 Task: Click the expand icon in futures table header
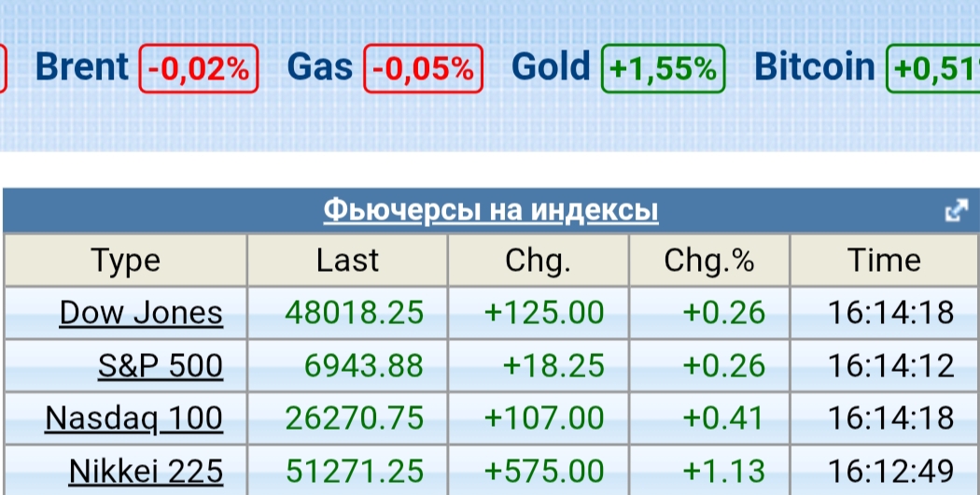tap(957, 211)
